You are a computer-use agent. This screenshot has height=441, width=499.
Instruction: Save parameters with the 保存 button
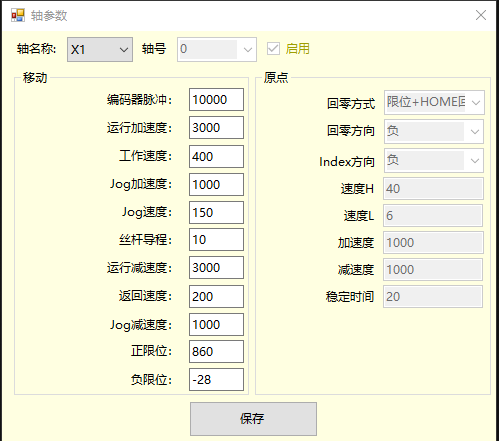(x=253, y=419)
